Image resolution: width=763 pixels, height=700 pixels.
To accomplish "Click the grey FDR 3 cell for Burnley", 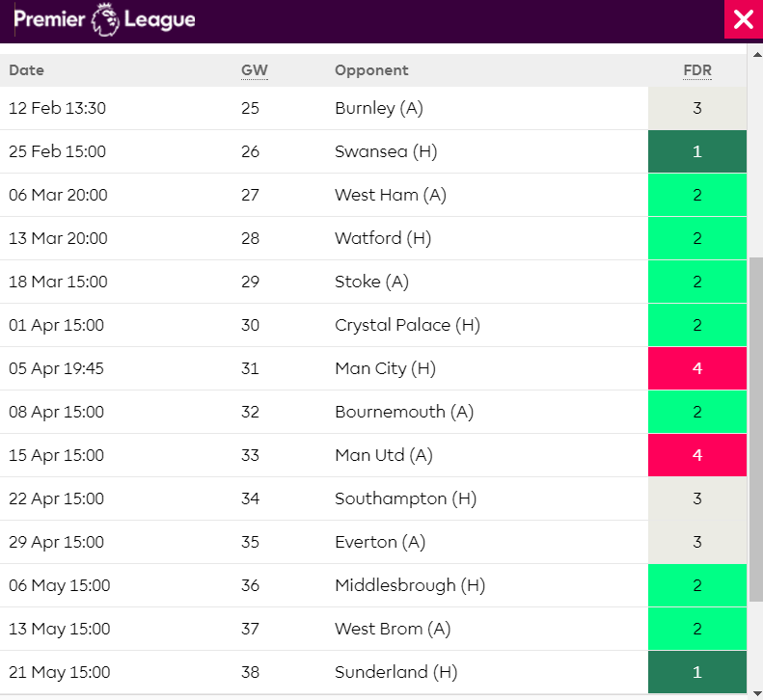I will click(697, 108).
